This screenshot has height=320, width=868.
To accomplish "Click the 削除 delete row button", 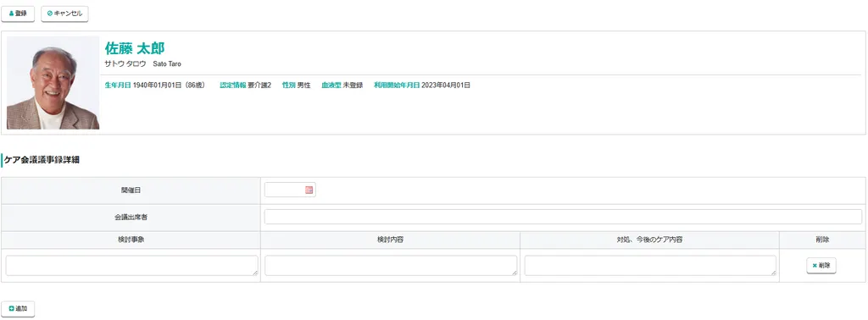I will [x=821, y=265].
